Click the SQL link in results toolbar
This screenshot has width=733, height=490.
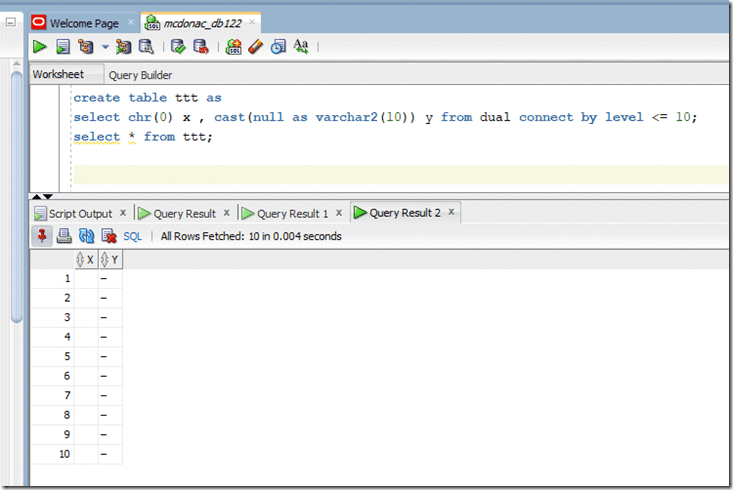[132, 236]
